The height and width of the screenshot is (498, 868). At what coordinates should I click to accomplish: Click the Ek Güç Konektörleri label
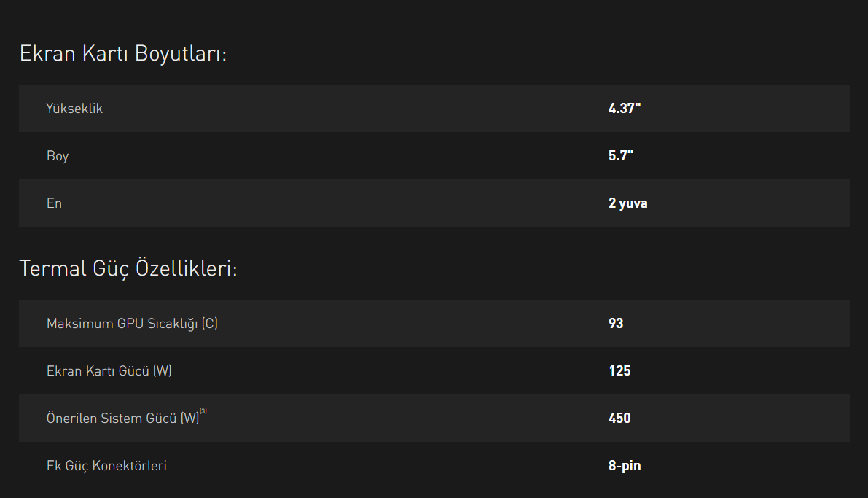coord(106,465)
